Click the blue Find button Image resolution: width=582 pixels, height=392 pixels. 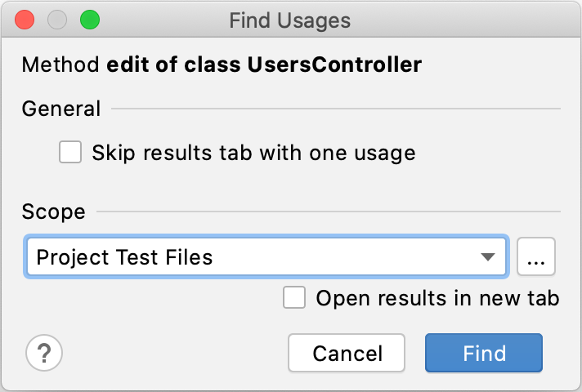point(484,354)
